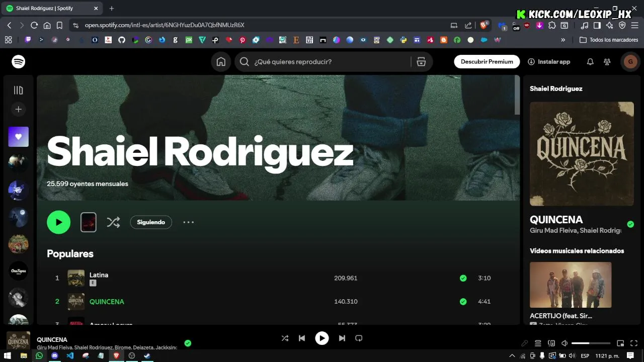
Task: Click Shaiel Rodriguez heading in right panel
Action: (556, 88)
